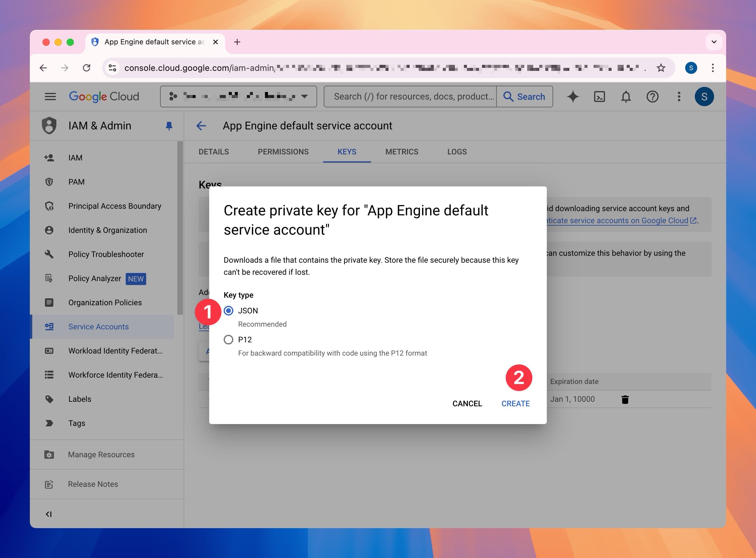Viewport: 756px width, 558px height.
Task: Select the KEYS tab
Action: tap(347, 152)
